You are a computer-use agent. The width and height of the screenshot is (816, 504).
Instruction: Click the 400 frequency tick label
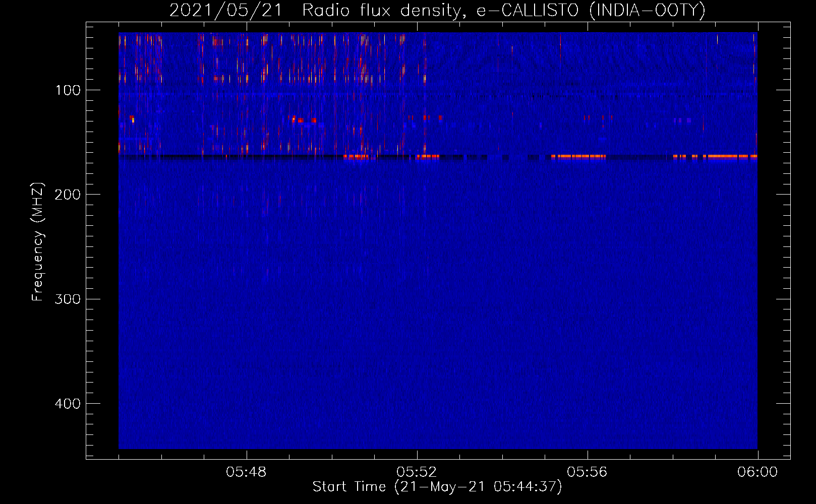pyautogui.click(x=68, y=404)
